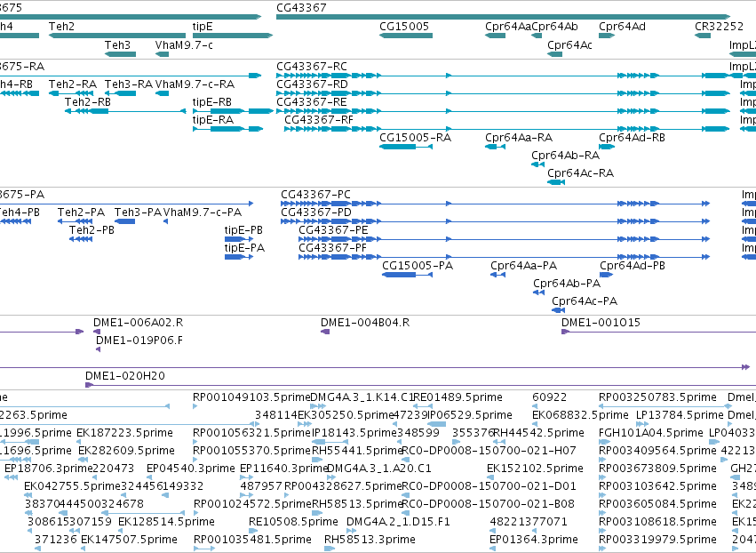Viewport: 756px width, 553px height.
Task: Select the CG15005 gene label
Action: pyautogui.click(x=404, y=27)
